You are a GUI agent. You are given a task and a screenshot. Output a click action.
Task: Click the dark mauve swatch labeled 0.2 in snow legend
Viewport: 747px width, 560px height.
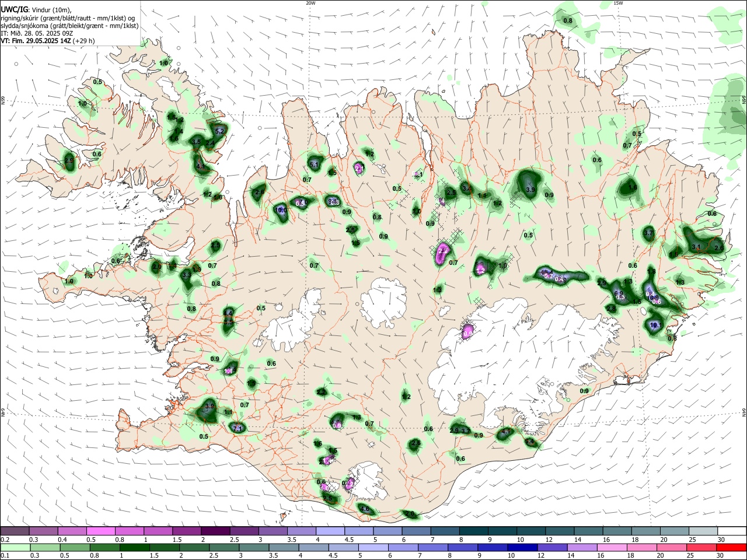[x=15, y=531]
